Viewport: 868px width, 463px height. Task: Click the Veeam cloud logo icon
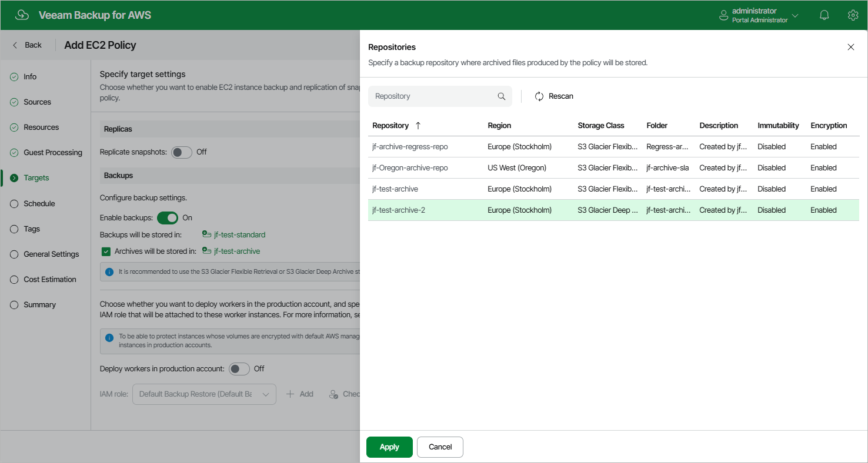click(x=22, y=15)
